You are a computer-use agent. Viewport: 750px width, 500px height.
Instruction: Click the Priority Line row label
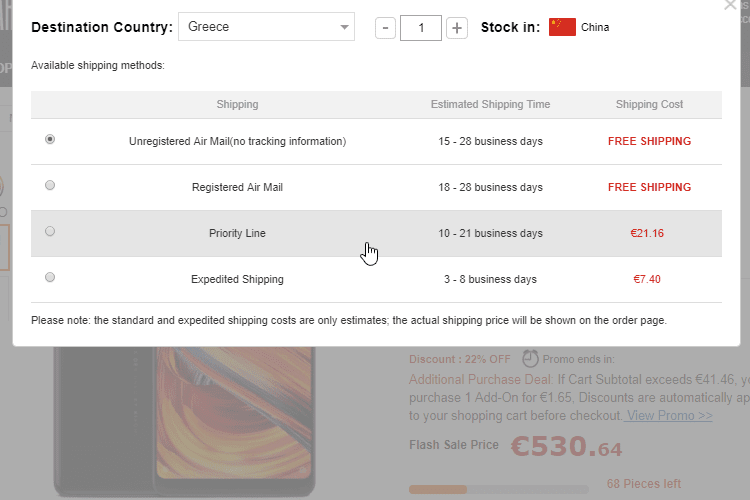[237, 233]
